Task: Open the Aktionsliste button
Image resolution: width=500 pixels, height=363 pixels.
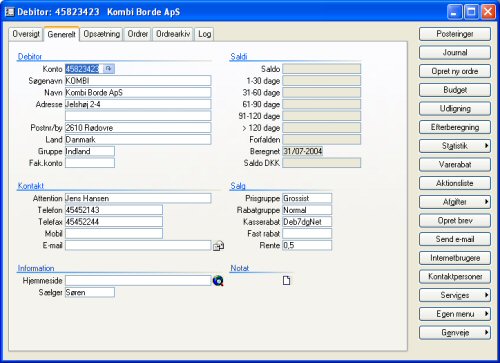Action: pos(455,183)
